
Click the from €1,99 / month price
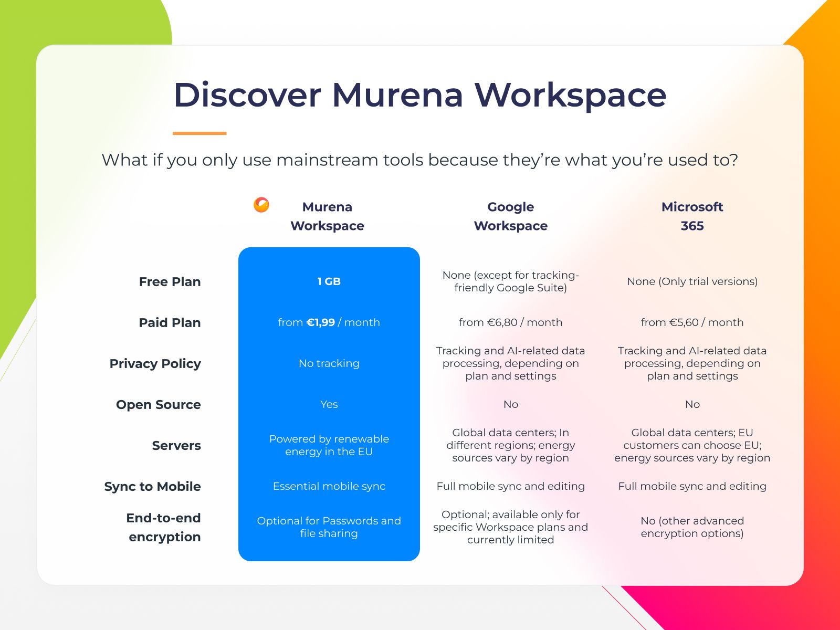[x=329, y=322]
